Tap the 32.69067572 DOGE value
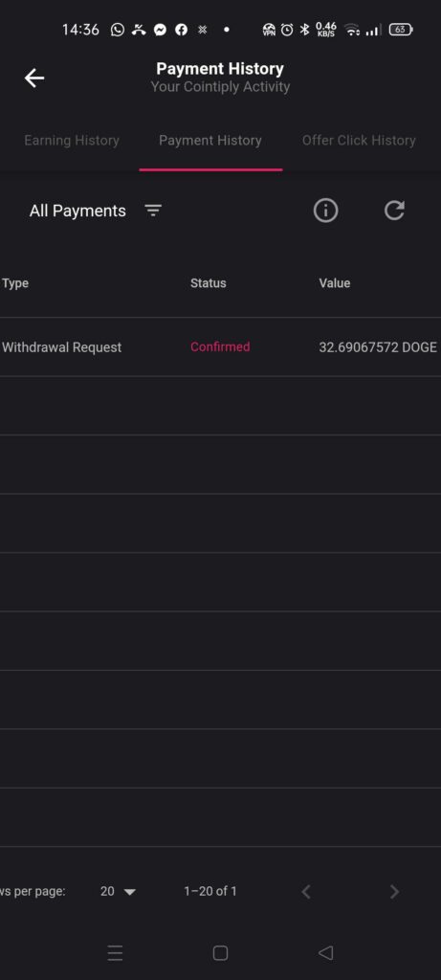This screenshot has width=441, height=980. click(x=378, y=346)
